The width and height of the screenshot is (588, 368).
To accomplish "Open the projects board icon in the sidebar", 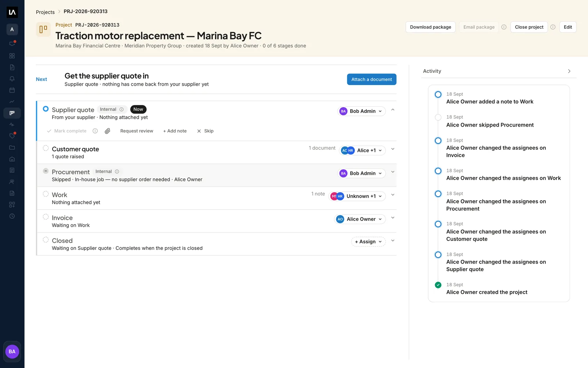I will pos(12,113).
